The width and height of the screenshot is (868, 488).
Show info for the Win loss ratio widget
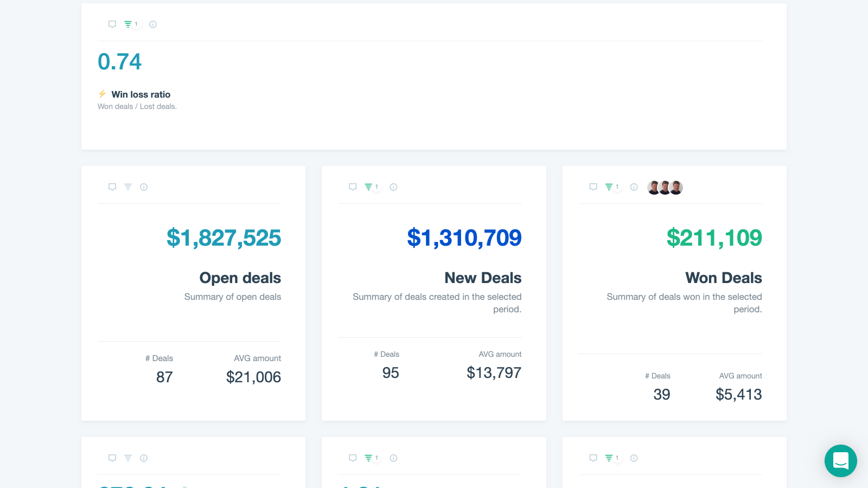pos(153,24)
